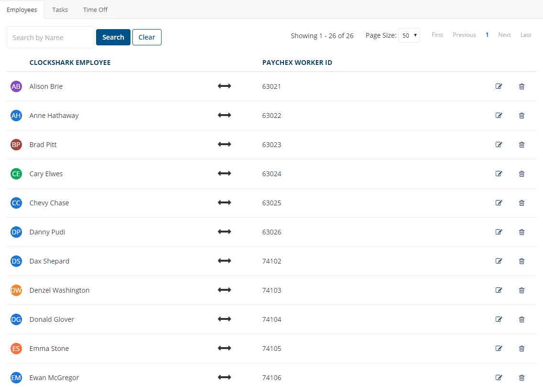Select the name Dax Shepard
The image size is (543, 392).
tap(50, 261)
